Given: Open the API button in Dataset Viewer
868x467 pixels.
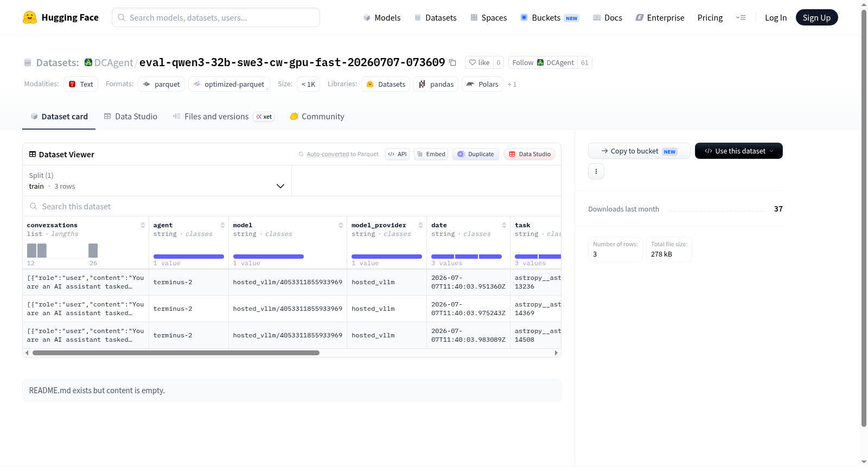Looking at the screenshot, I should [397, 154].
